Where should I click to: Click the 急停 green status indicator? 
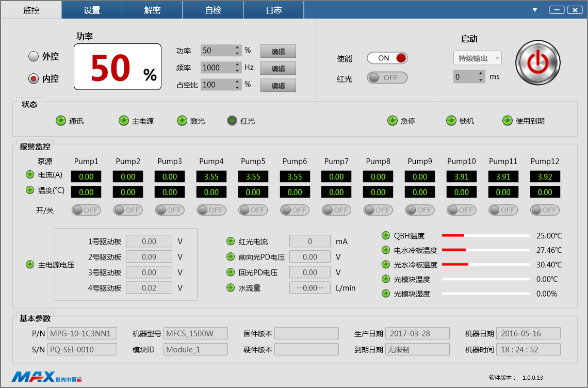393,121
